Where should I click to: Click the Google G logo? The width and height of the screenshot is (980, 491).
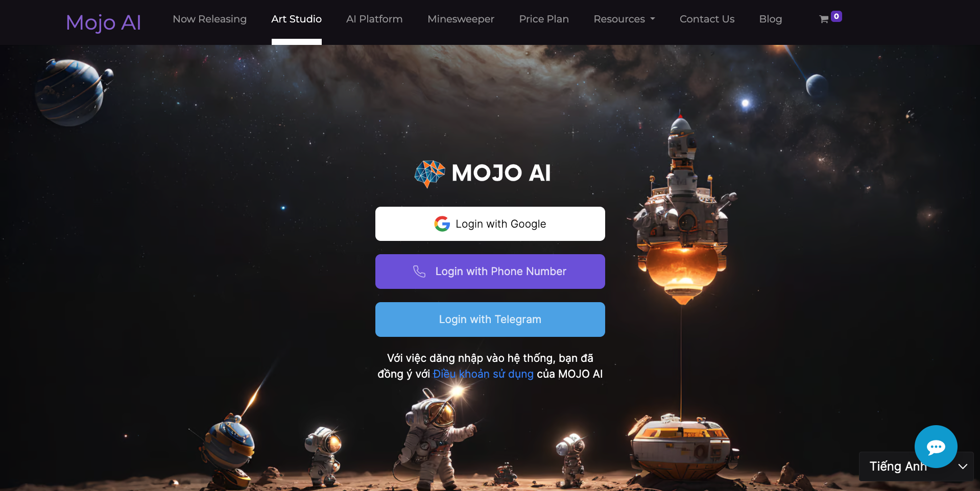[x=442, y=224]
